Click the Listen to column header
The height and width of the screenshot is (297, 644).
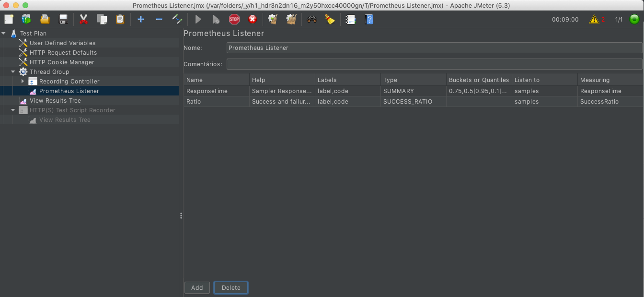coord(545,80)
